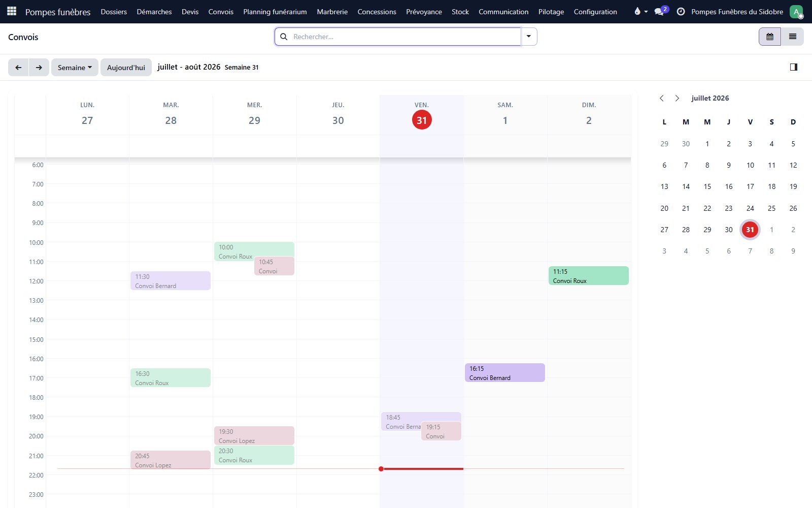Open the activities clock icon
This screenshot has width=812, height=508.
click(x=681, y=11)
